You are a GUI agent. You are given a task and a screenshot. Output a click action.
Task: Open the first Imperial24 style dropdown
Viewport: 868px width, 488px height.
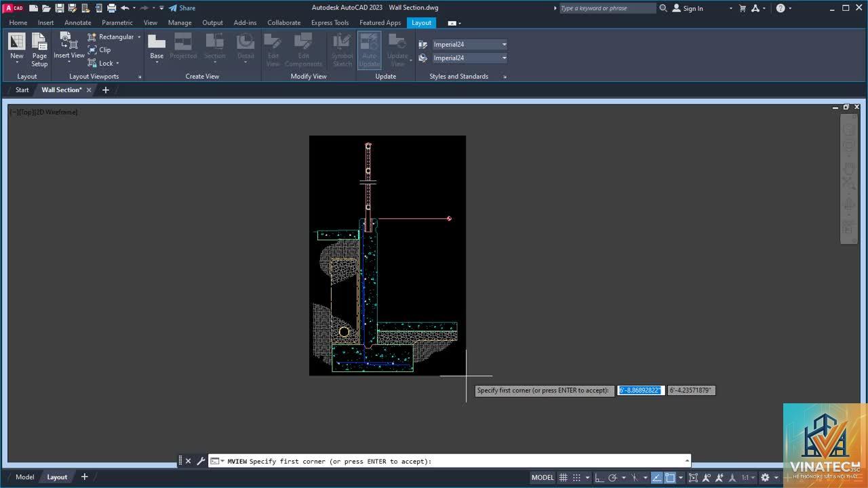[470, 44]
